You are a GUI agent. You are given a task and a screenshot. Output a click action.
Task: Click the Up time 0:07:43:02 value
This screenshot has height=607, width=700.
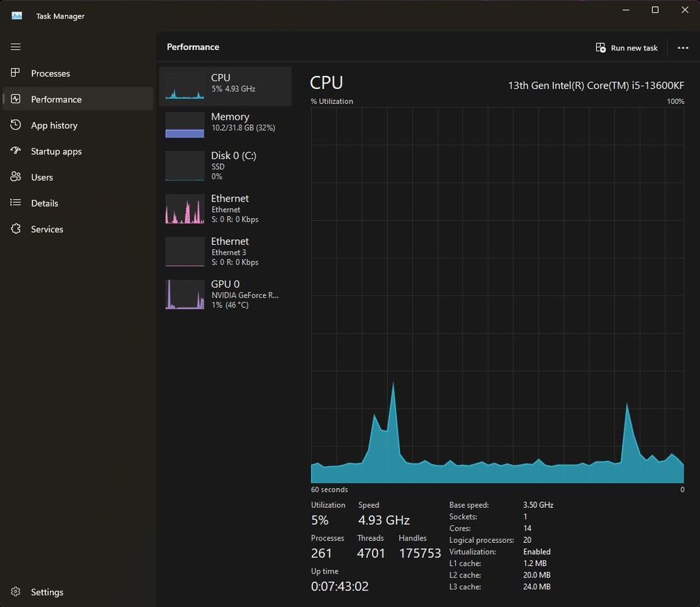coord(340,586)
